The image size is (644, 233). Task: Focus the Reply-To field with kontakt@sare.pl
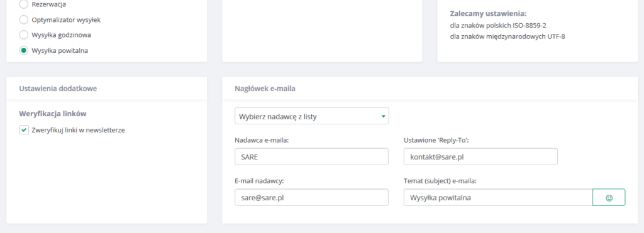point(480,157)
